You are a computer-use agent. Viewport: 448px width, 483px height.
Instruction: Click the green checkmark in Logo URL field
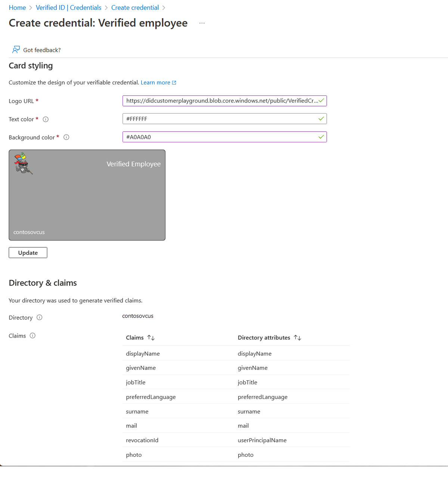(321, 100)
